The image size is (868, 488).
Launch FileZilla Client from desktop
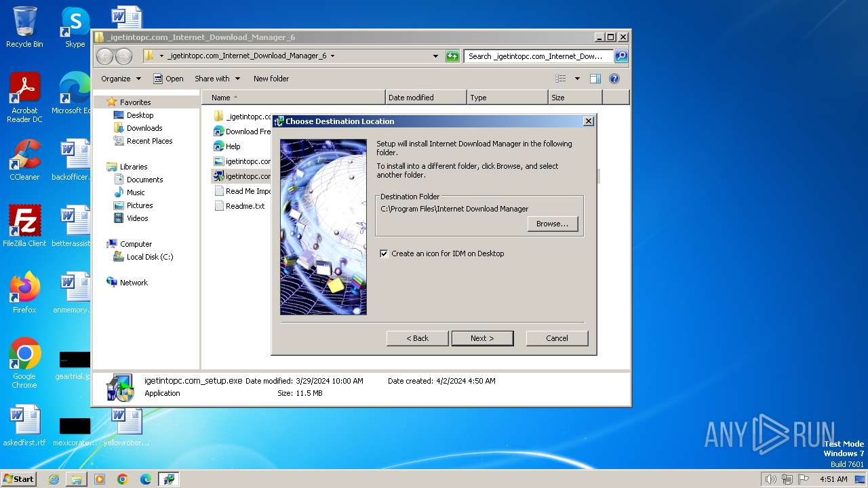click(x=24, y=226)
